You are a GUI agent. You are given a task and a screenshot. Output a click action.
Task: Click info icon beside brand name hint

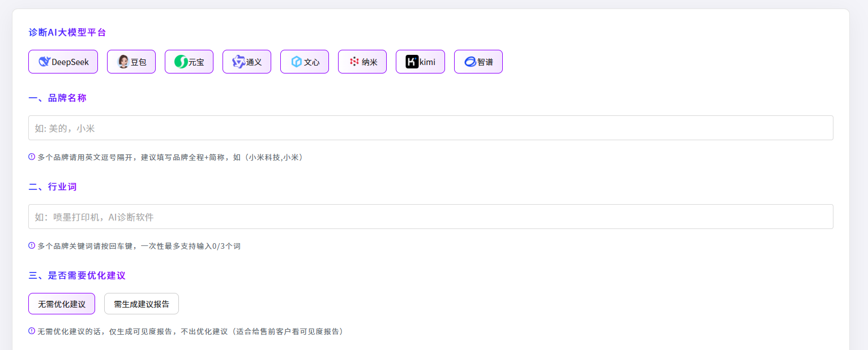(32, 157)
